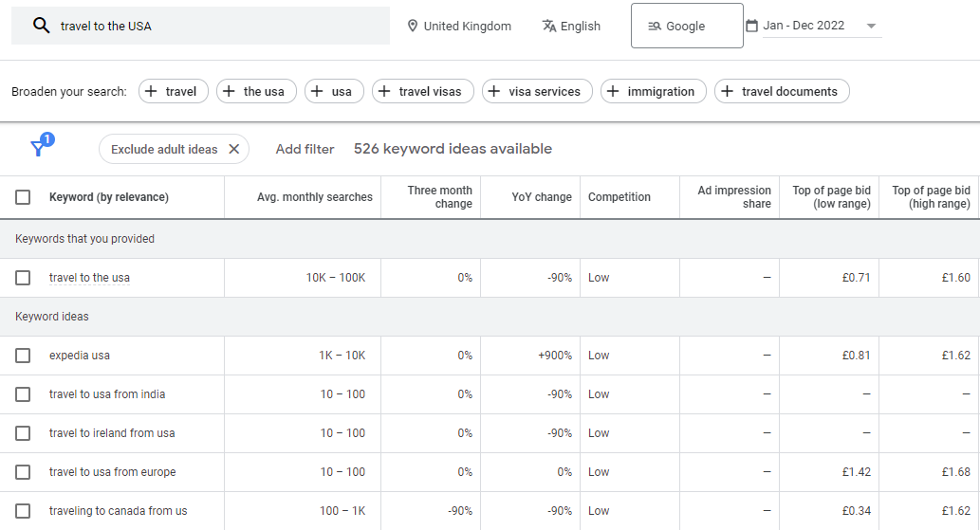Remove the Exclude adult ideas filter
This screenshot has height=530, width=980.
click(235, 149)
